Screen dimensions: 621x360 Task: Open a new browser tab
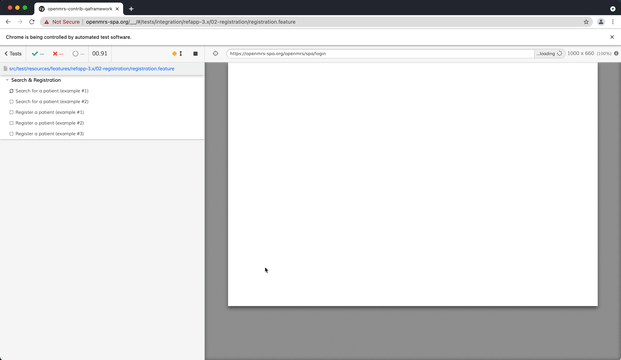tap(131, 9)
